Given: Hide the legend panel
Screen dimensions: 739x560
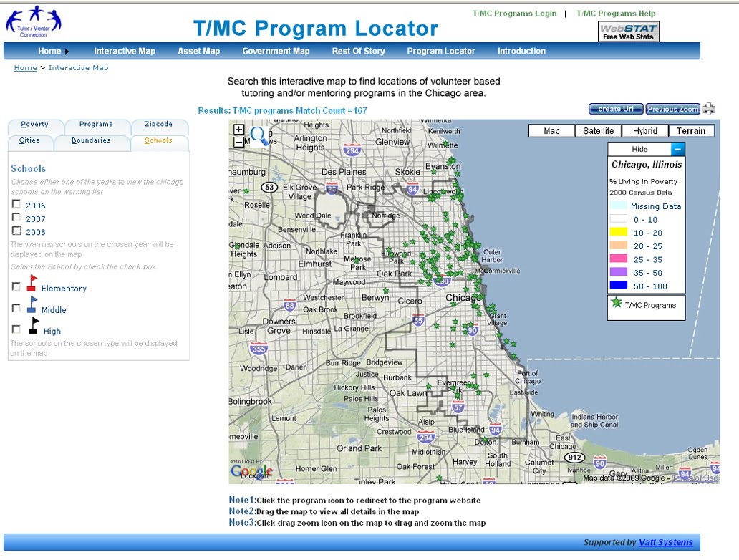Looking at the screenshot, I should pos(639,149).
